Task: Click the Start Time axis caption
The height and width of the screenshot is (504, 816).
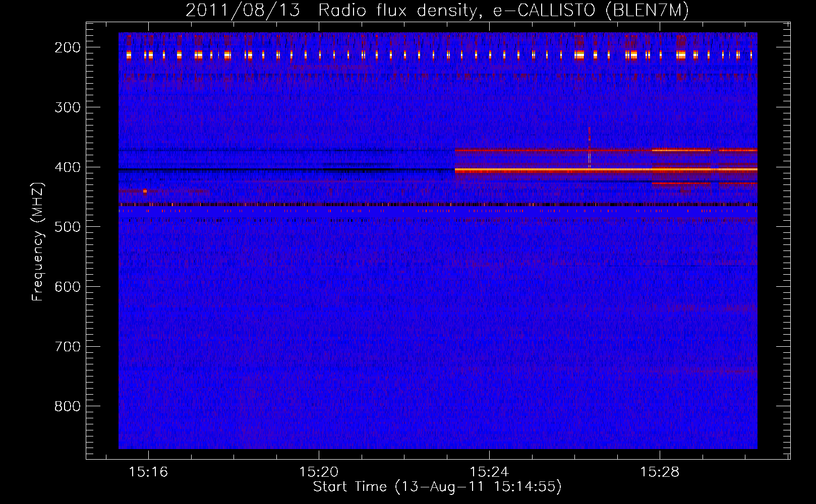Action: click(437, 487)
